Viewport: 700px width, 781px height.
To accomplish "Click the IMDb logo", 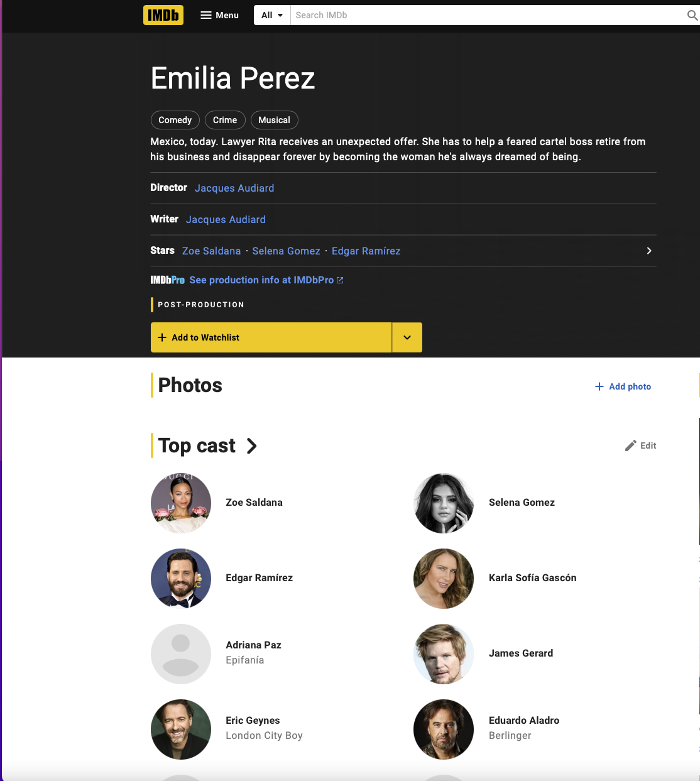I will (163, 15).
